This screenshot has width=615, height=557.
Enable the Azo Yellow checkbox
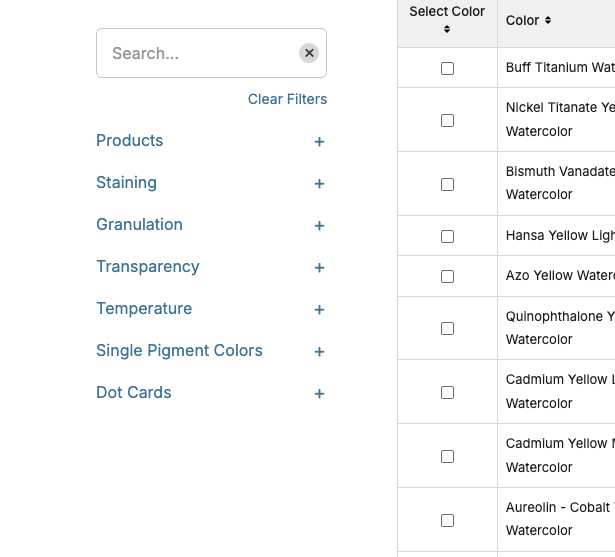(447, 276)
